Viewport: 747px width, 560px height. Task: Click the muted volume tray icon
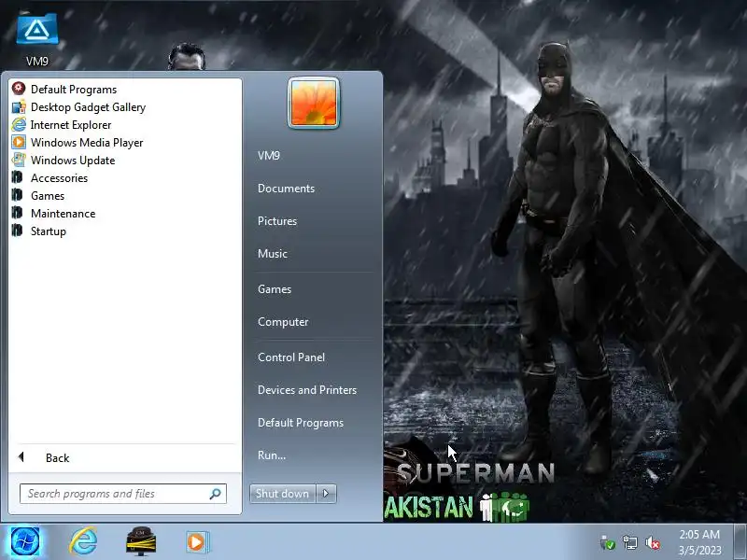coord(653,543)
